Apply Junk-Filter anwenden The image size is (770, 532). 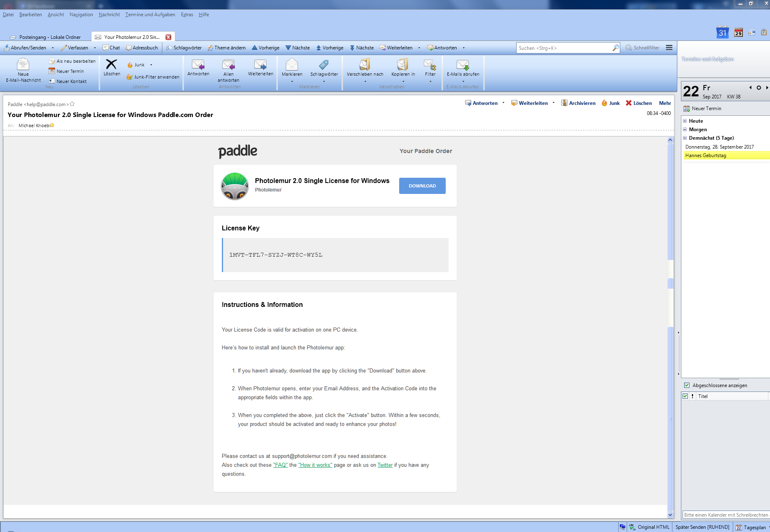(x=153, y=77)
